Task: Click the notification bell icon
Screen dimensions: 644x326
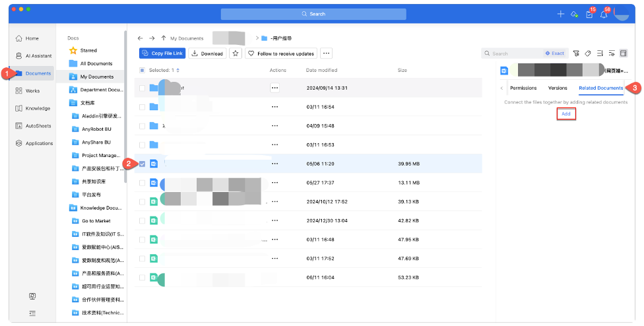Action: (x=603, y=14)
